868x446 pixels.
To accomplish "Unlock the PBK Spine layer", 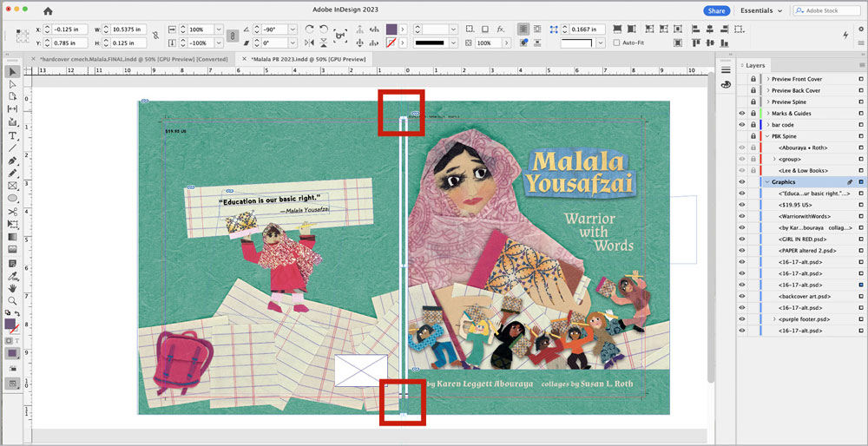I will (x=753, y=136).
